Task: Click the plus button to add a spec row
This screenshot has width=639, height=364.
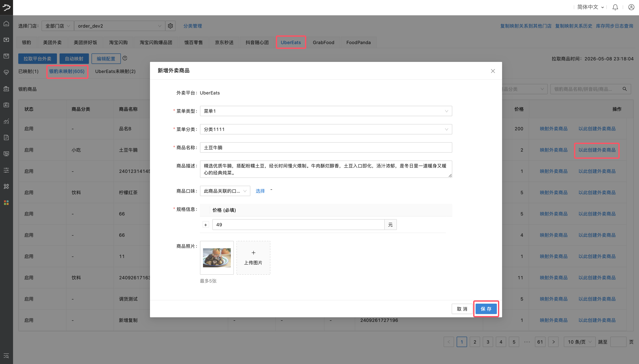Action: click(206, 225)
